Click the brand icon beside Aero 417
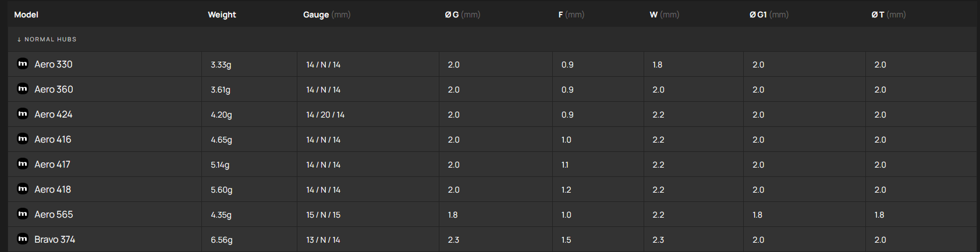 pos(23,164)
